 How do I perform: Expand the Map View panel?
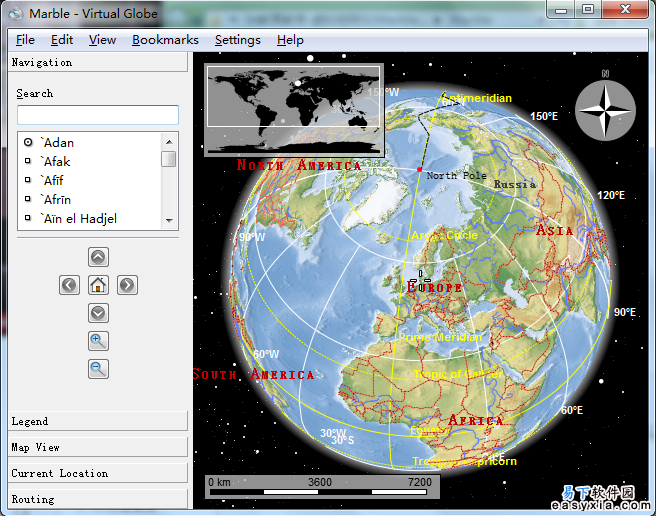tap(96, 447)
